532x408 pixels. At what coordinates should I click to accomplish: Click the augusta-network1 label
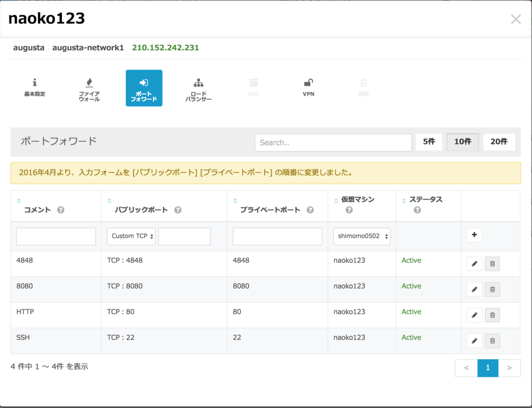click(x=88, y=47)
